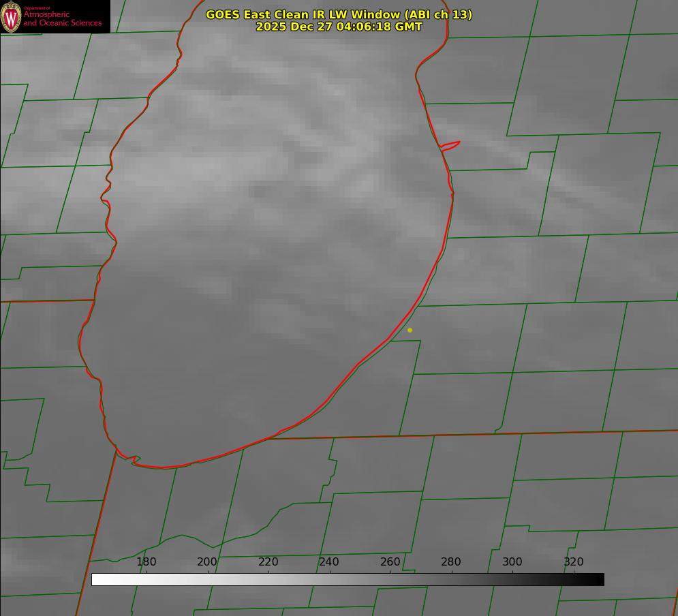Click the small red peninsula on east shore
Image resolution: width=678 pixels, height=616 pixels.
(450, 145)
